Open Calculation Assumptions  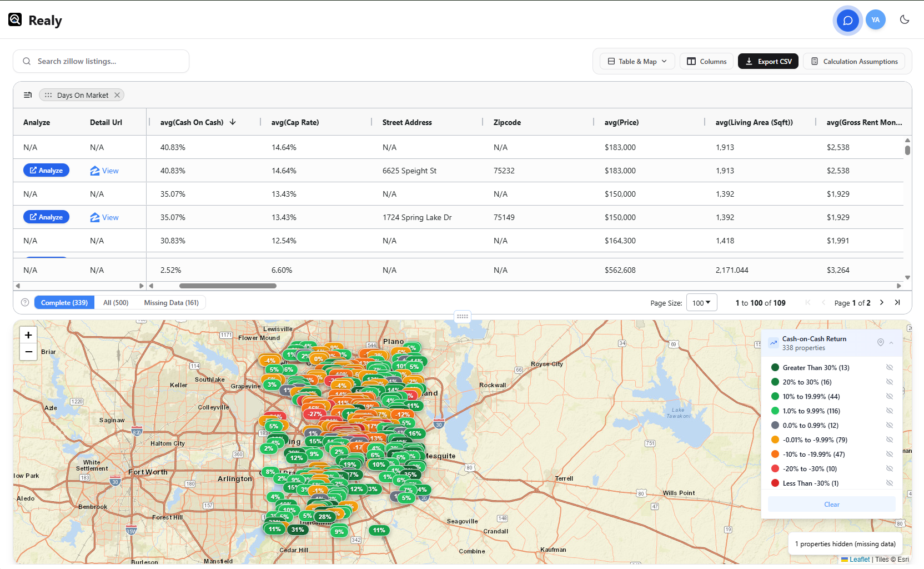pyautogui.click(x=854, y=61)
